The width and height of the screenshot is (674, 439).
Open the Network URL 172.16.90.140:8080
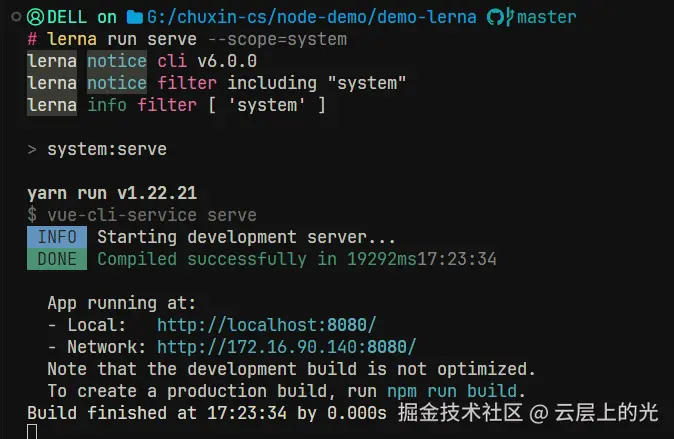point(286,346)
